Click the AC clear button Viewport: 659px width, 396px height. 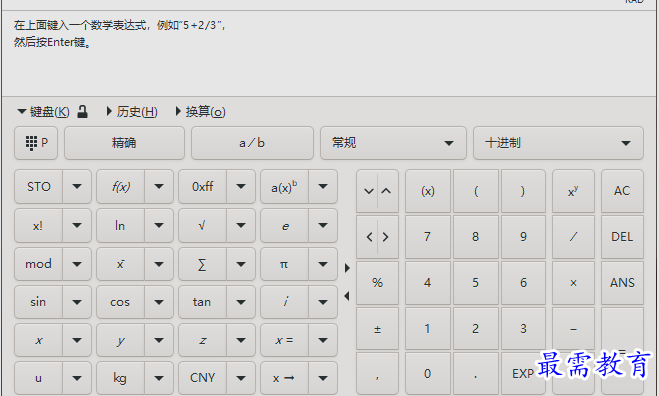coord(622,191)
